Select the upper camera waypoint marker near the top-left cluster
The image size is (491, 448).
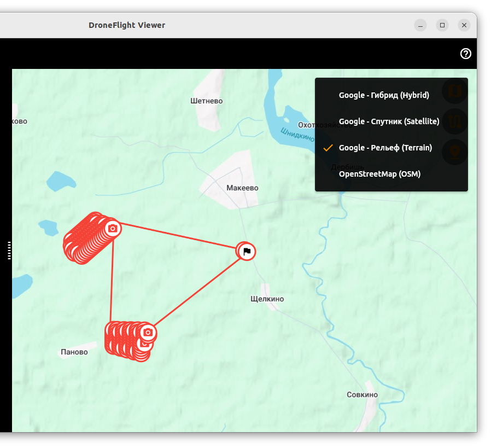[x=113, y=228]
